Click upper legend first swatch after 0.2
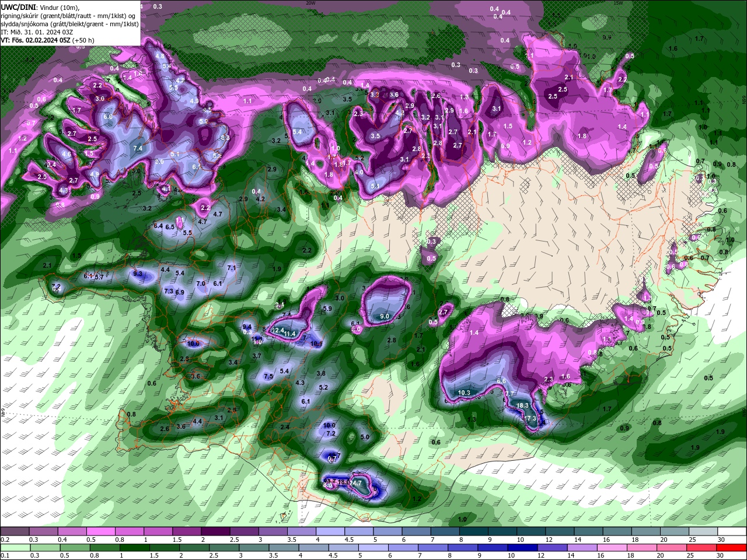The image size is (747, 560). pos(14,531)
